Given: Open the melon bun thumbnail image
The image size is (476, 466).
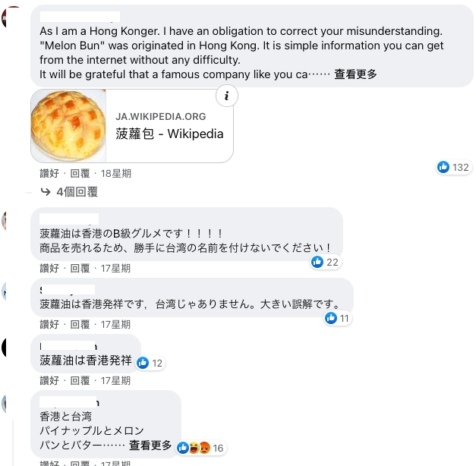Looking at the screenshot, I should [x=68, y=126].
